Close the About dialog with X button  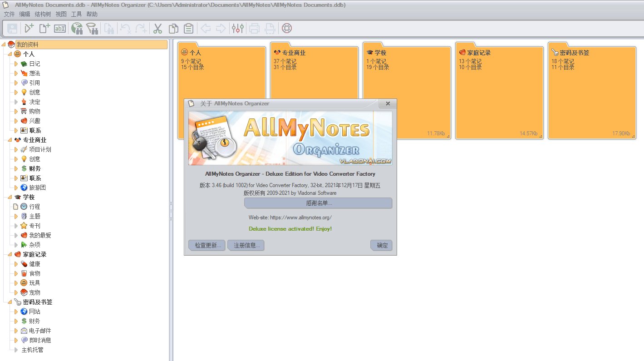[388, 104]
